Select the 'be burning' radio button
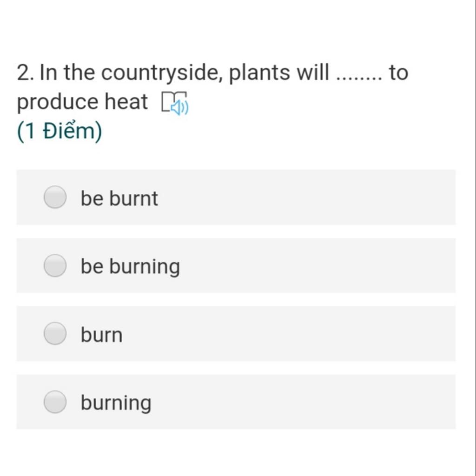 55,266
